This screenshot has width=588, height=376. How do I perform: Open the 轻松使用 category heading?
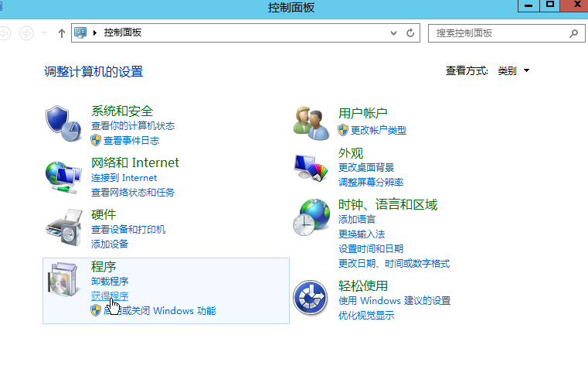coord(362,285)
